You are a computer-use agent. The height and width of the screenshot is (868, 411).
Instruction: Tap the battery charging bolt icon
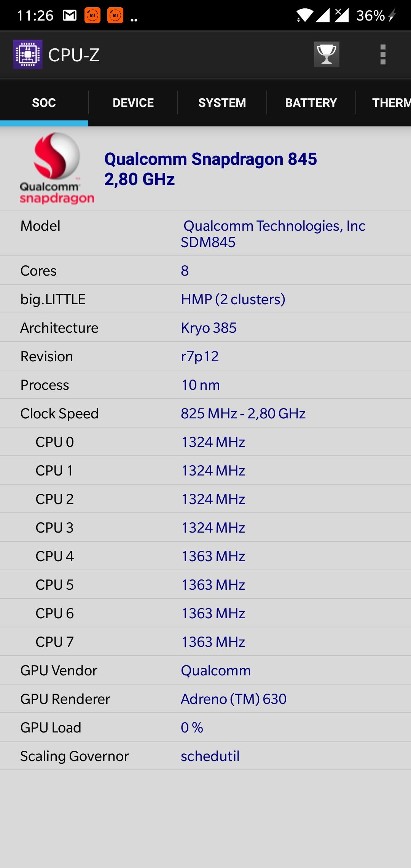(x=392, y=15)
